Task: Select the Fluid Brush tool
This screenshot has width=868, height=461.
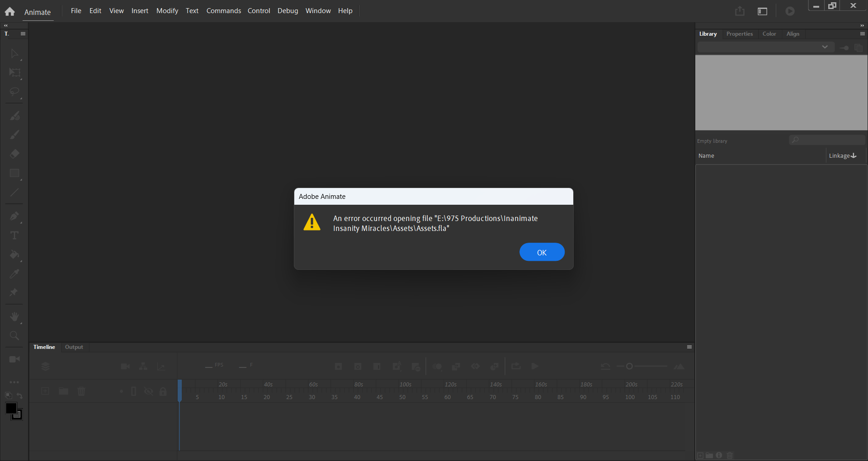Action: point(14,116)
